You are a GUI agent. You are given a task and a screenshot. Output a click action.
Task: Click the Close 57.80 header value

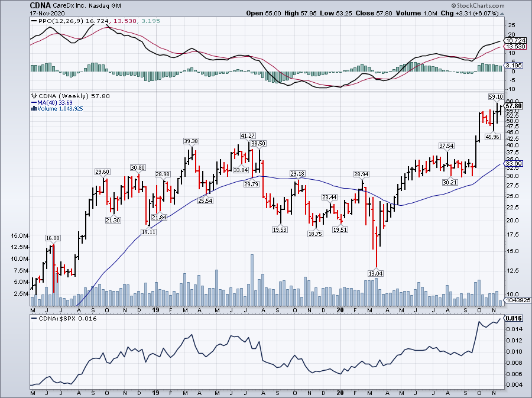point(374,13)
